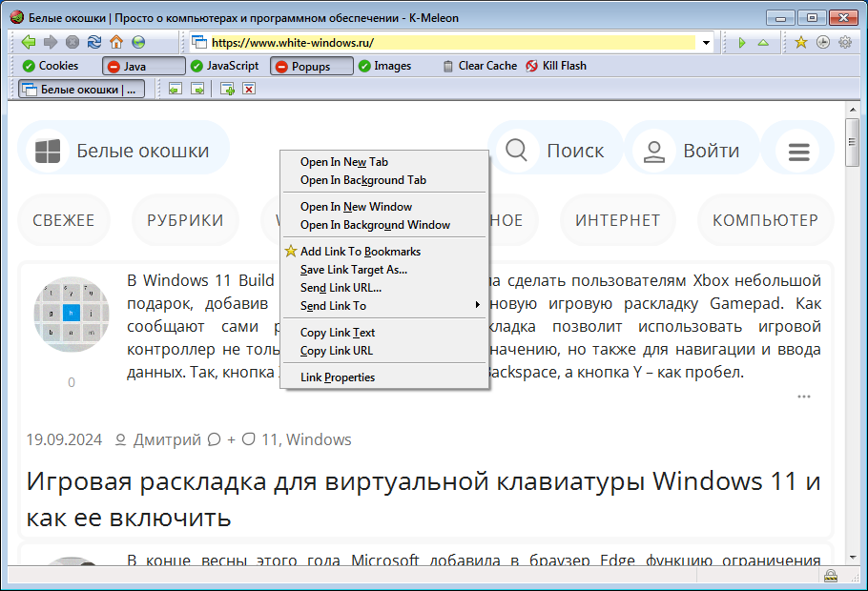
Task: Toggle the Java permission
Action: (144, 67)
